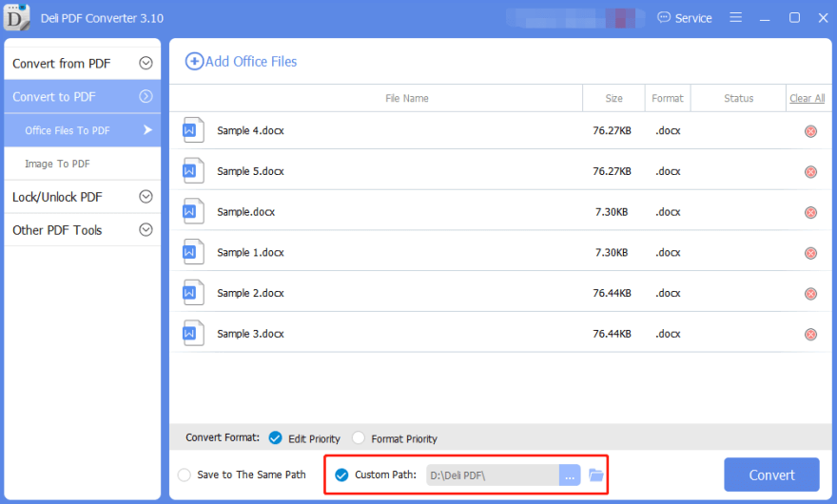Remove Sample.docx with its red X
Screen dimensions: 837x504
tap(810, 212)
